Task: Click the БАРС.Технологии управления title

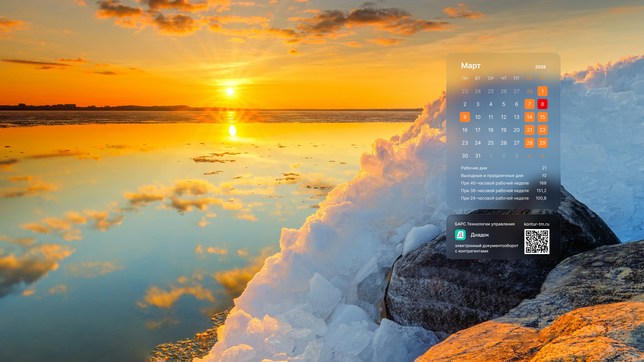Action: (485, 224)
